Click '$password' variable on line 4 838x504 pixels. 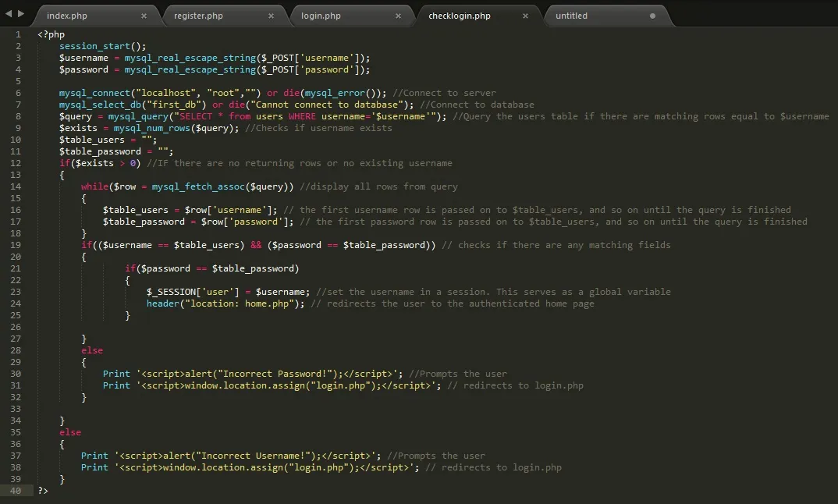83,69
